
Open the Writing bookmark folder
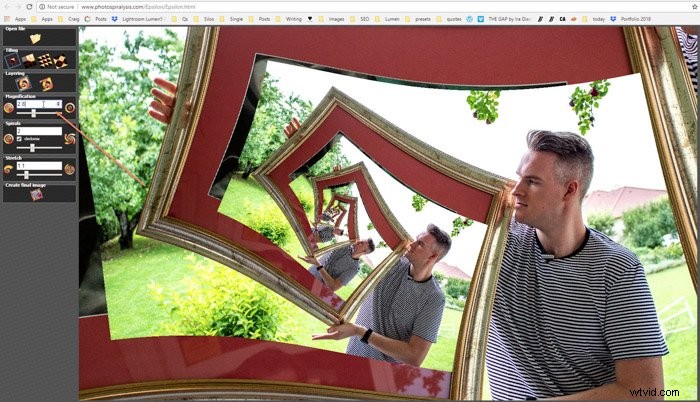point(288,19)
